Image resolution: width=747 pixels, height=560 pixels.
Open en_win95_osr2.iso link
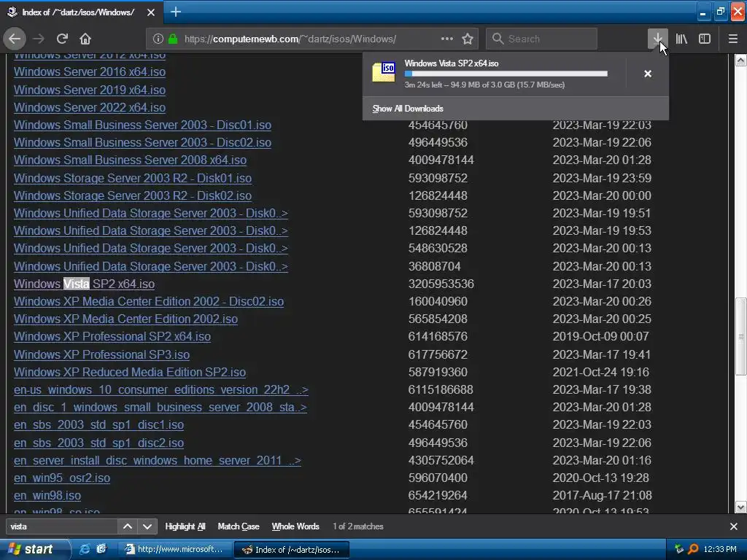62,478
